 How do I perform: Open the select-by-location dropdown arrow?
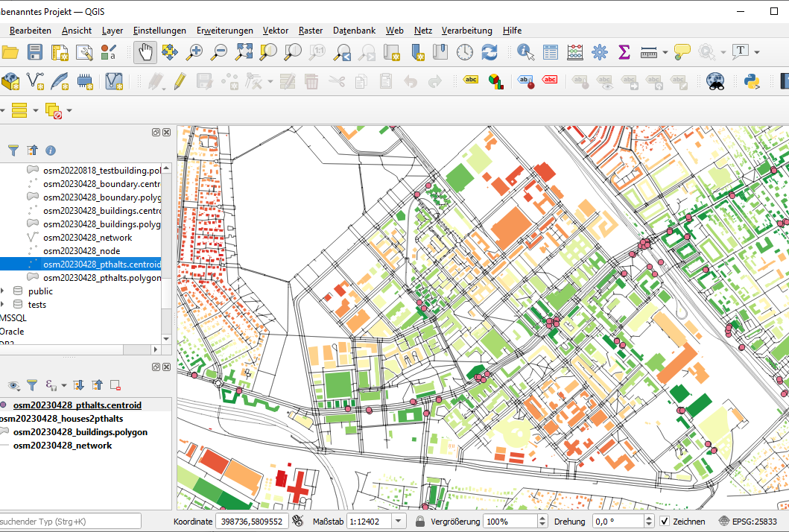[35, 110]
